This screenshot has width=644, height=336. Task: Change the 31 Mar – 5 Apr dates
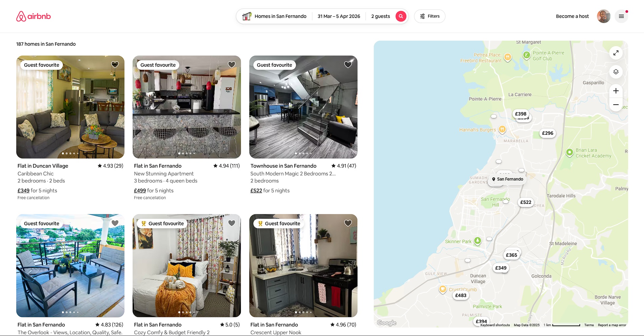[339, 16]
